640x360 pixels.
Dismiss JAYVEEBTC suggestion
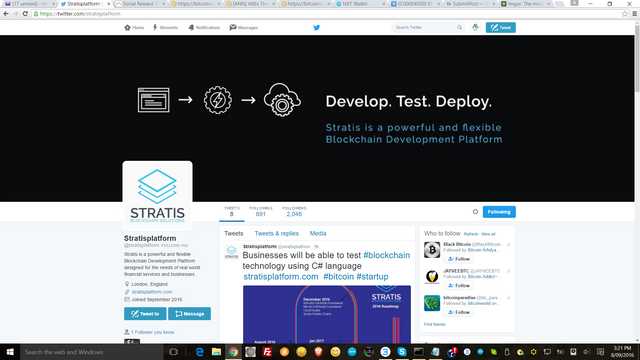point(509,271)
